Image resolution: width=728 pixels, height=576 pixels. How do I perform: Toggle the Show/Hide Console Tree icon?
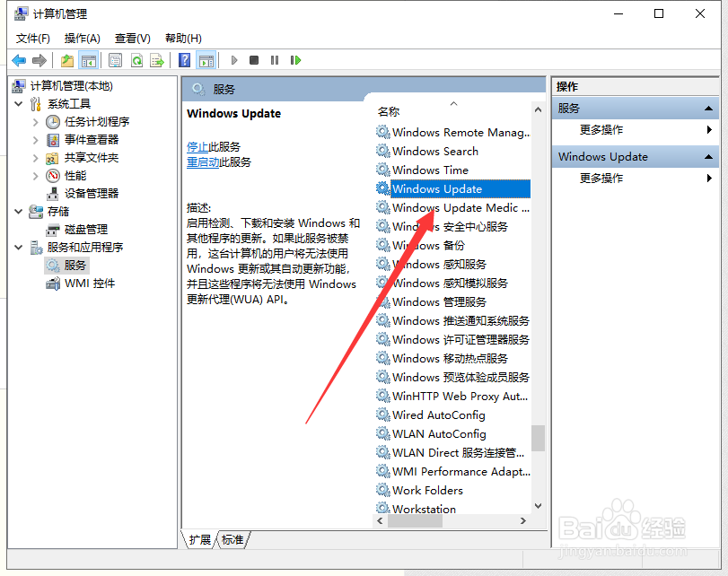coord(88,60)
